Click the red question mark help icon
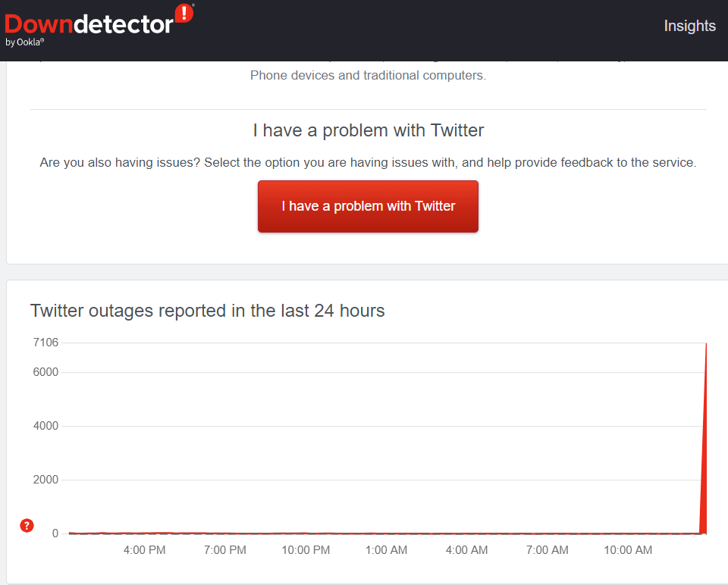This screenshot has height=585, width=728. [x=27, y=525]
